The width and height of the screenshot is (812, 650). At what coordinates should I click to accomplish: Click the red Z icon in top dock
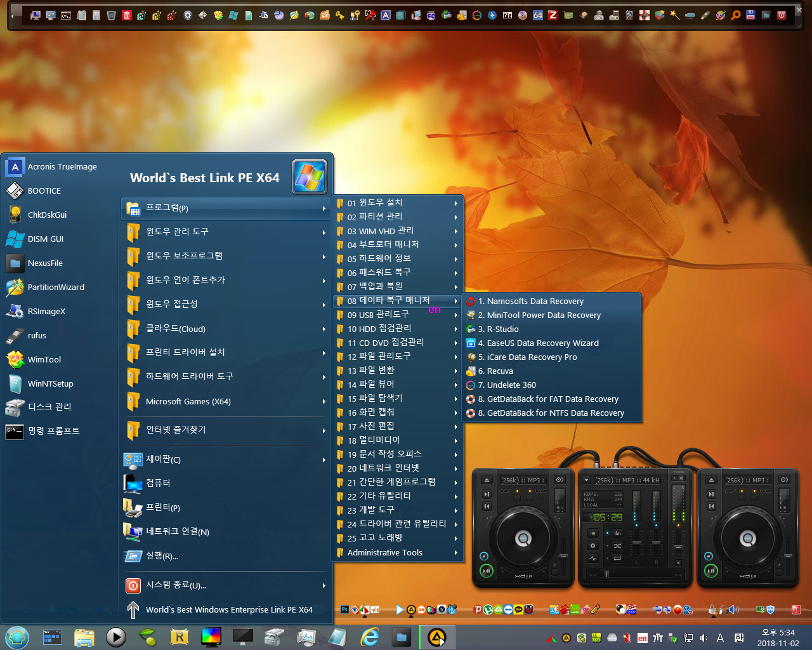(x=553, y=15)
